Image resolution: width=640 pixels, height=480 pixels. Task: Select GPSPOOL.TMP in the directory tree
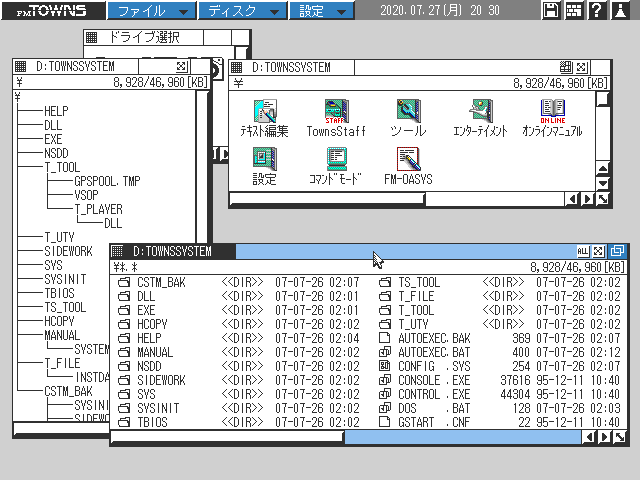tap(107, 181)
